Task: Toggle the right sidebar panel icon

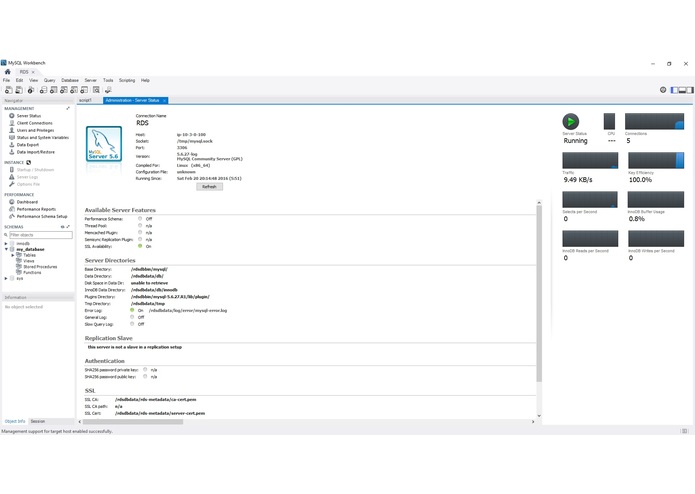Action: (690, 90)
